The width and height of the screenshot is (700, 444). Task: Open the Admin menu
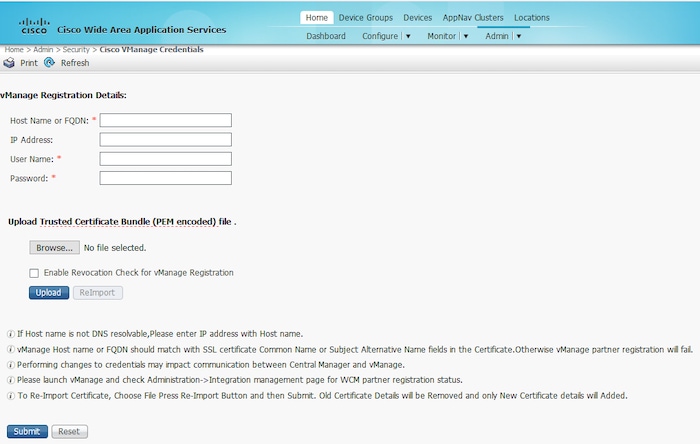pos(497,36)
